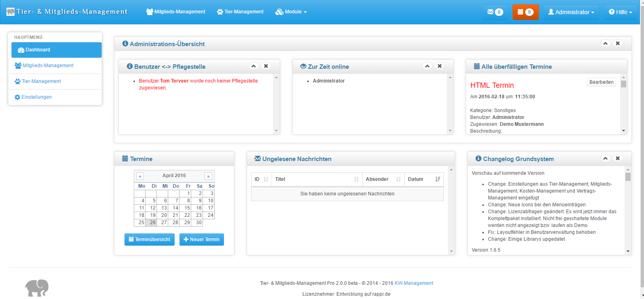Viewport: 644px width, 299px height.
Task: Collapse the Administrations-Übersicht panel
Action: pyautogui.click(x=605, y=43)
